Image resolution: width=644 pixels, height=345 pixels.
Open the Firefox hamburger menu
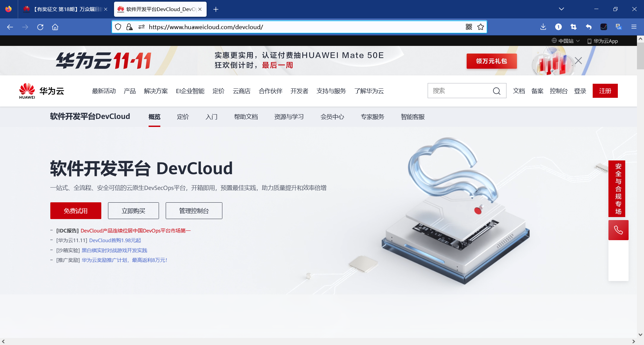click(x=634, y=27)
